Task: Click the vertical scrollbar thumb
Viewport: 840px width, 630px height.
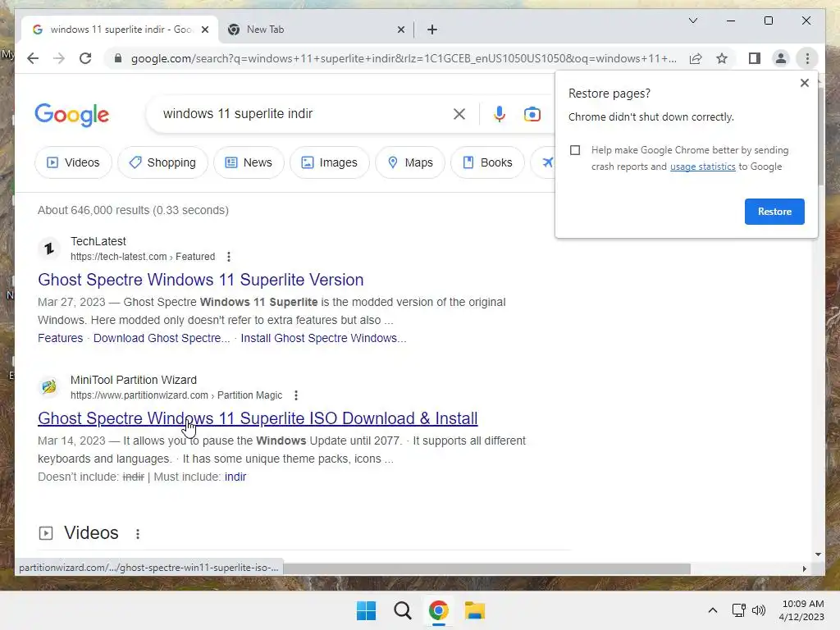Action: pyautogui.click(x=820, y=137)
